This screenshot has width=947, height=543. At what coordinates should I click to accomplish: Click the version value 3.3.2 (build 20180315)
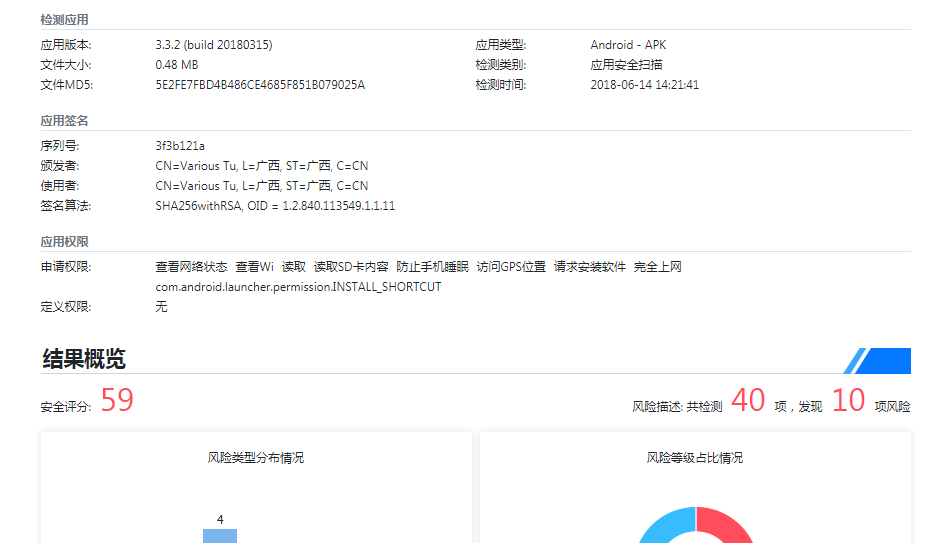pyautogui.click(x=214, y=45)
